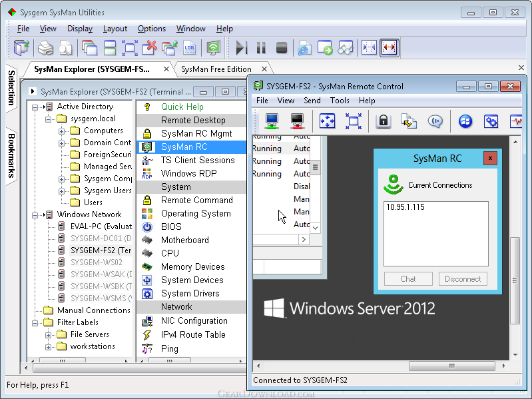Click the Remote Control horizontal scrollbar thumb
This screenshot has width=532, height=399.
click(451, 366)
